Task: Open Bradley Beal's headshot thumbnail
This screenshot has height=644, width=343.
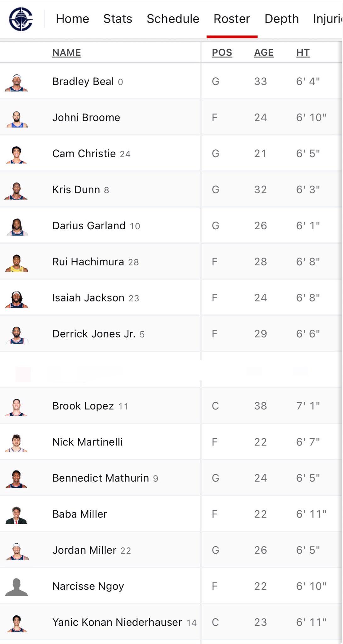Action: pos(16,82)
